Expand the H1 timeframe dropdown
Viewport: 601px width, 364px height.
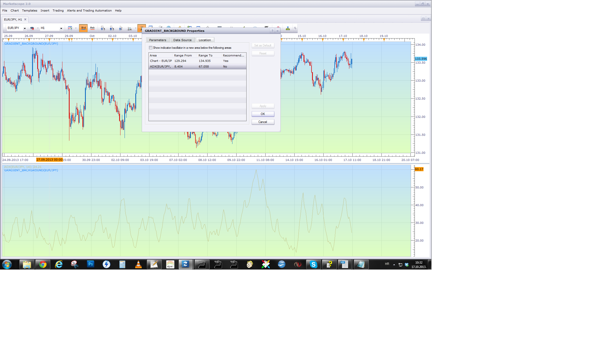pos(61,28)
